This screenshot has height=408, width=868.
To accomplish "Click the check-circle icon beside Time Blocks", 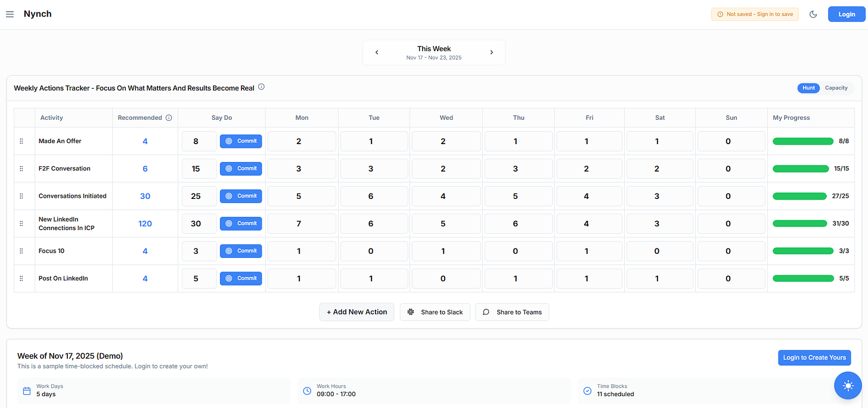I will point(587,391).
